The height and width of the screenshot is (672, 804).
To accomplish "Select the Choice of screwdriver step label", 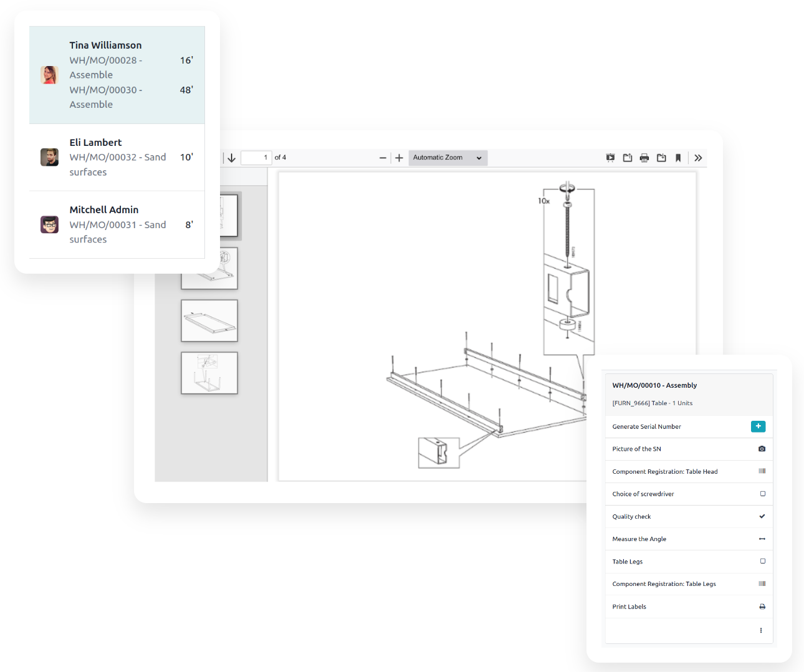I will tap(643, 494).
